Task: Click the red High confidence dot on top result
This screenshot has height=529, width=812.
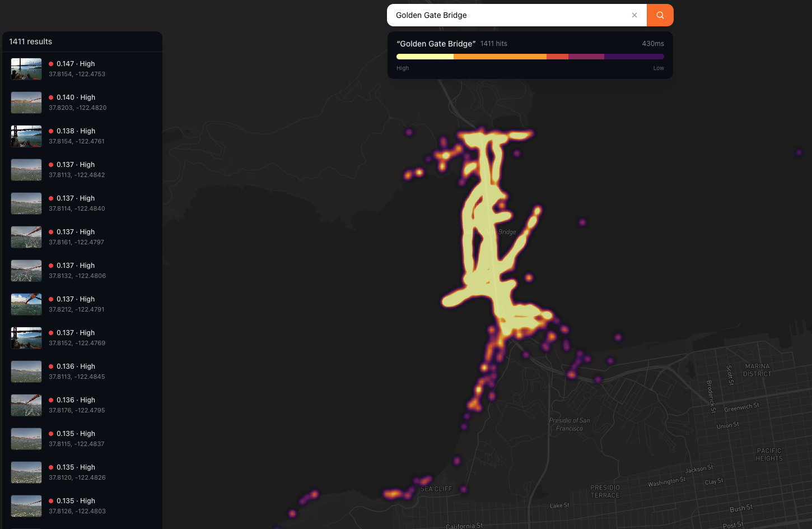Action: click(50, 63)
